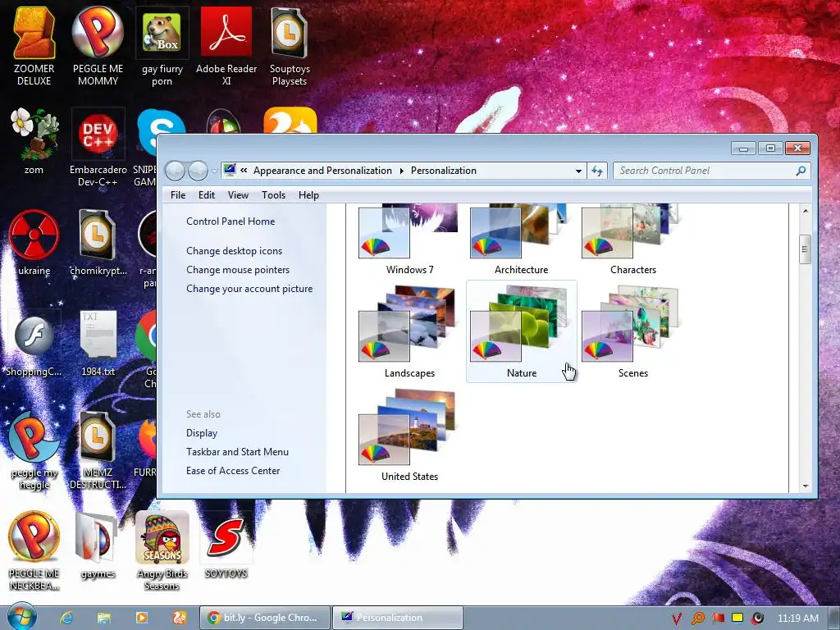Open the Display link under See also
The width and height of the screenshot is (840, 630).
[202, 433]
